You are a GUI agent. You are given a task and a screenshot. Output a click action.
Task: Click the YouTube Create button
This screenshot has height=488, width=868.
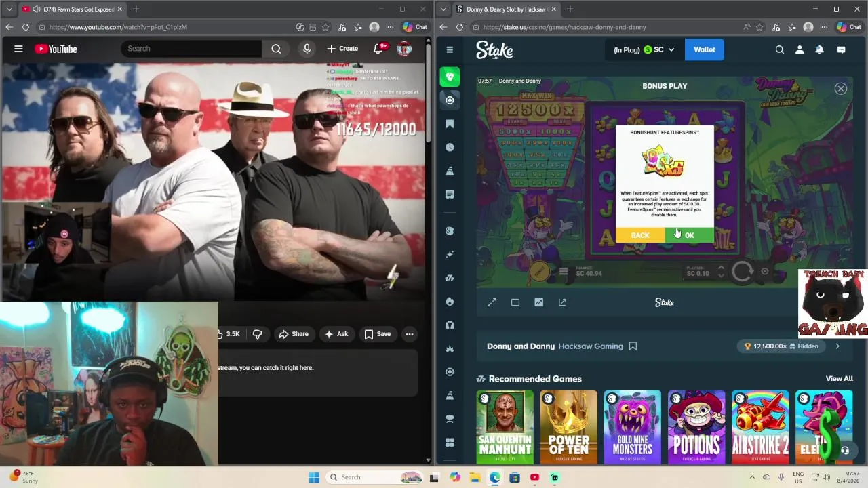pyautogui.click(x=342, y=49)
